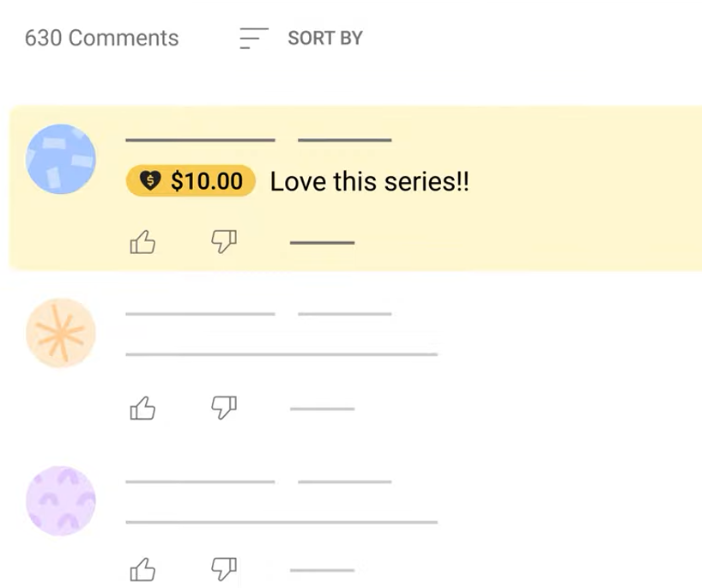Click the orange-avatar comment text line
This screenshot has width=702, height=588.
pyautogui.click(x=281, y=354)
